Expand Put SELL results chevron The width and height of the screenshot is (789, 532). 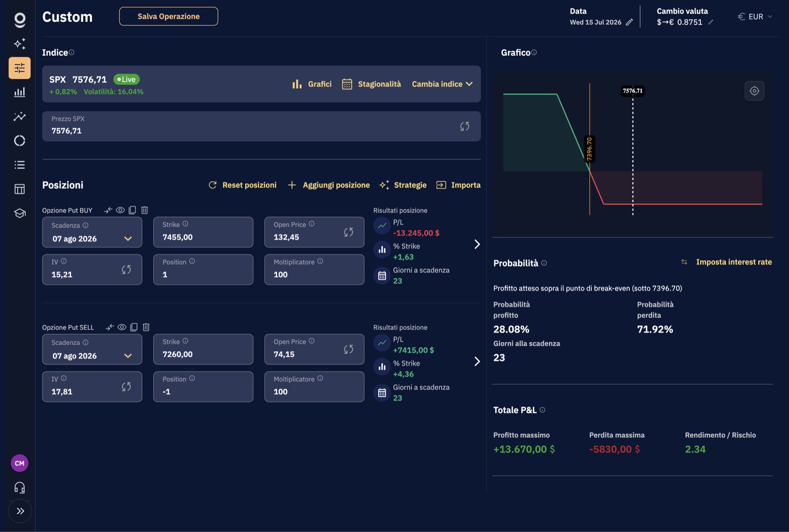coord(477,361)
